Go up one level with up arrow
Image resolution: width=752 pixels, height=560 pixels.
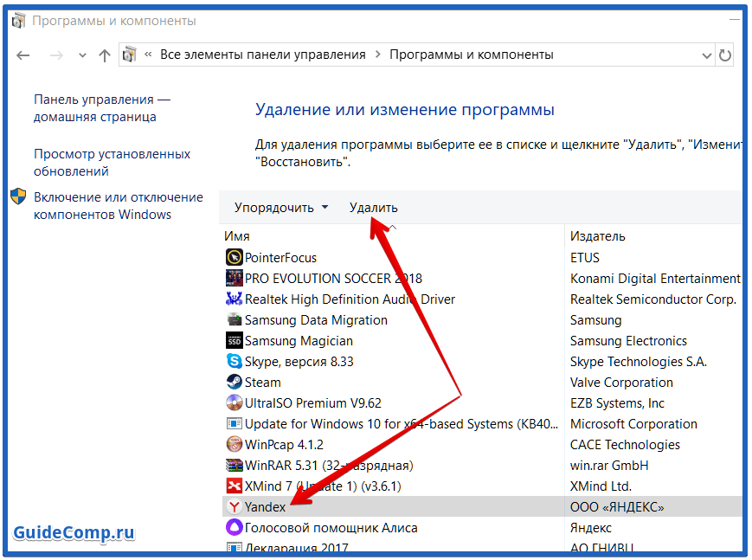coord(105,55)
